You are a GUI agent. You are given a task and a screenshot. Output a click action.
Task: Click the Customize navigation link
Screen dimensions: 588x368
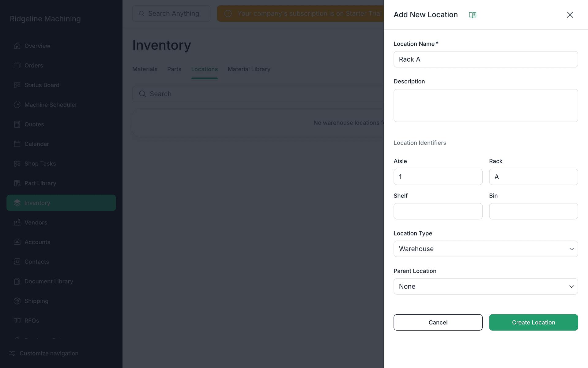point(49,353)
